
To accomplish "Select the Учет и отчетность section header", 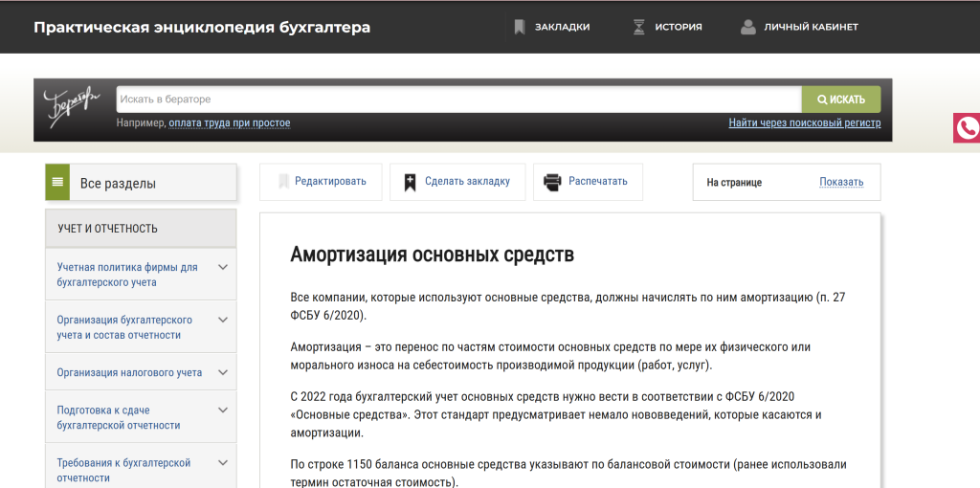I will click(x=142, y=228).
